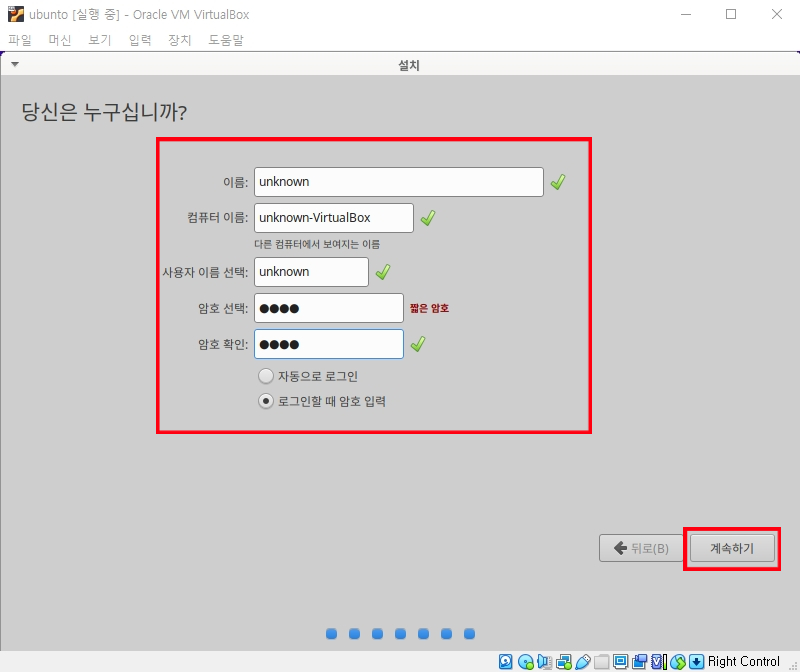Open the 입력 menu
This screenshot has height=672, width=800.
point(140,40)
